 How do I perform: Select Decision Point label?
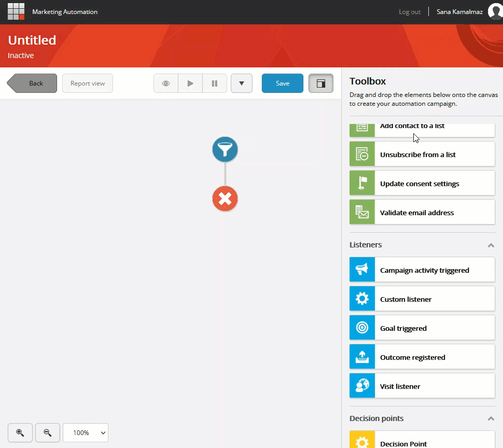[x=403, y=444]
